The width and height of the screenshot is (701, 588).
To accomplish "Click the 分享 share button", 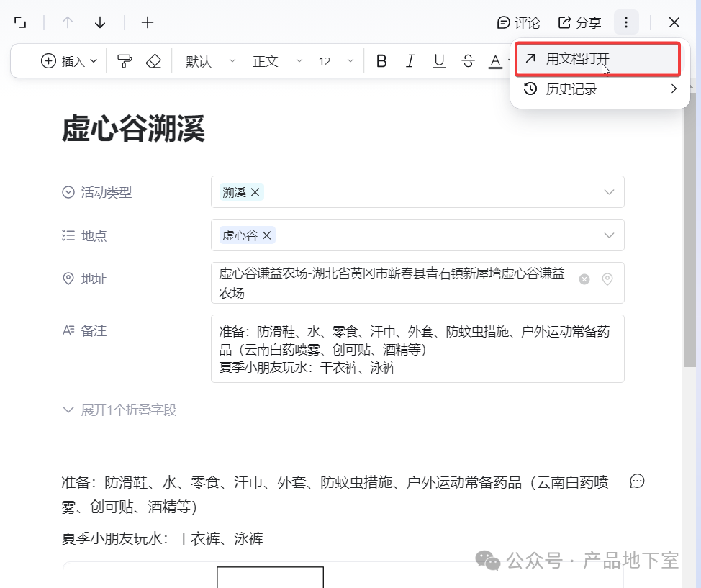I will pos(580,22).
